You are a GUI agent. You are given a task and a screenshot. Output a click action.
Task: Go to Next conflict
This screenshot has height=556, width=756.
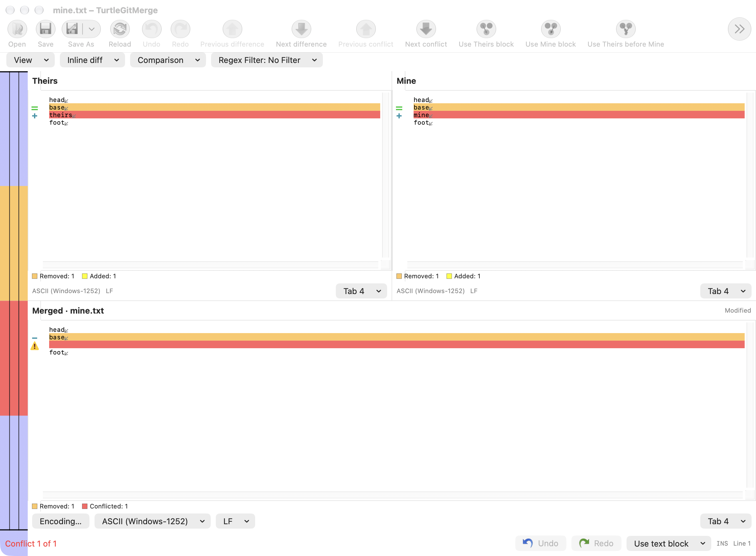click(426, 29)
